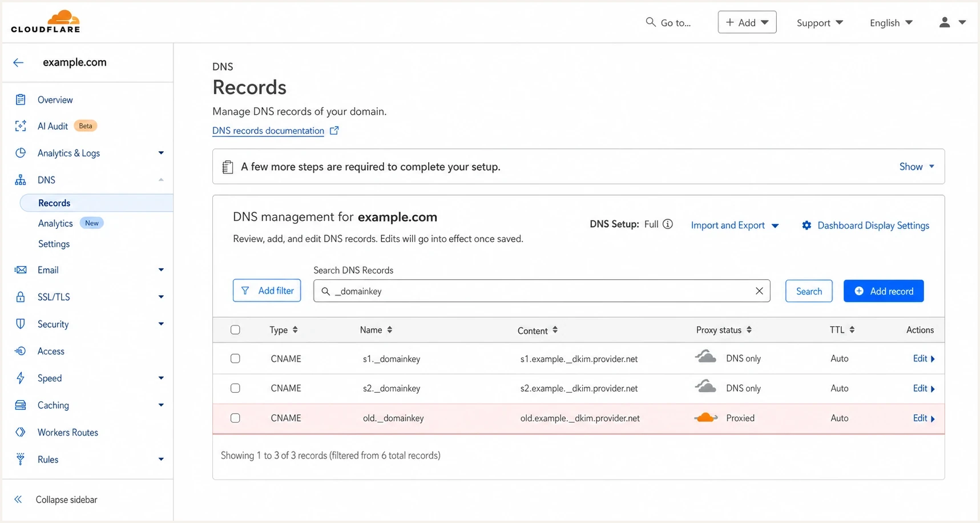
Task: Expand the SSL/TLS sidebar section
Action: click(161, 297)
